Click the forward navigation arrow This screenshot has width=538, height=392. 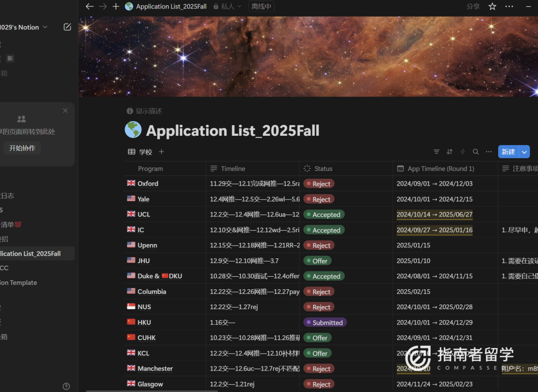pos(103,6)
